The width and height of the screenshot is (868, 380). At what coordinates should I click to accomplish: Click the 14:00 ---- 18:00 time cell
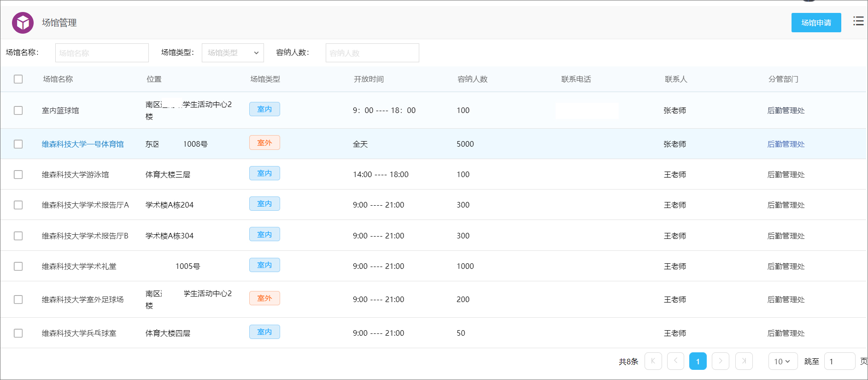[x=381, y=174]
